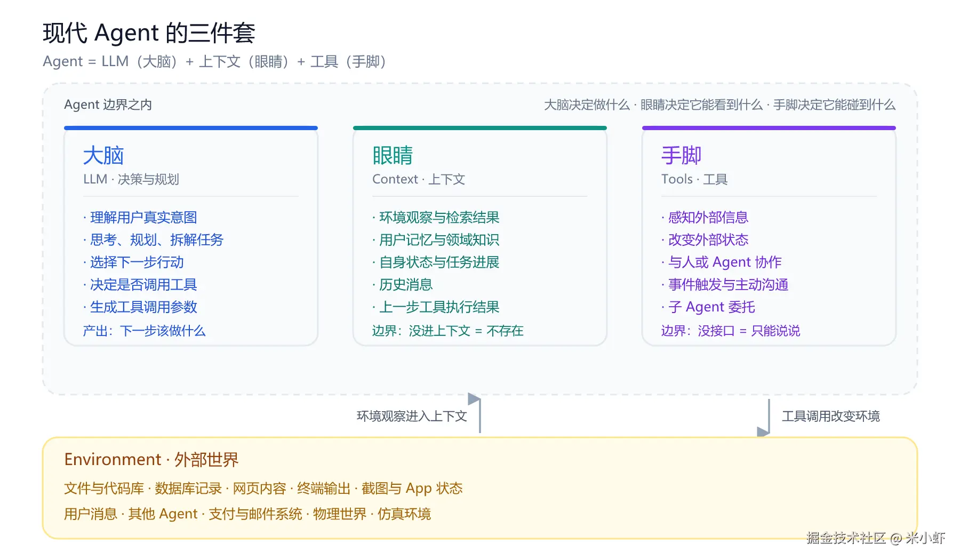Click the caption "Tools · 工具"
This screenshot has width=960, height=560.
click(694, 179)
